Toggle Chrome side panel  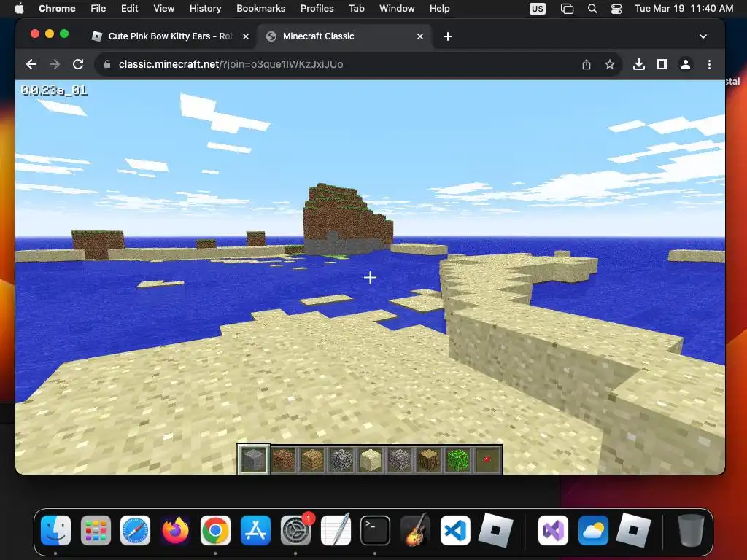click(662, 64)
